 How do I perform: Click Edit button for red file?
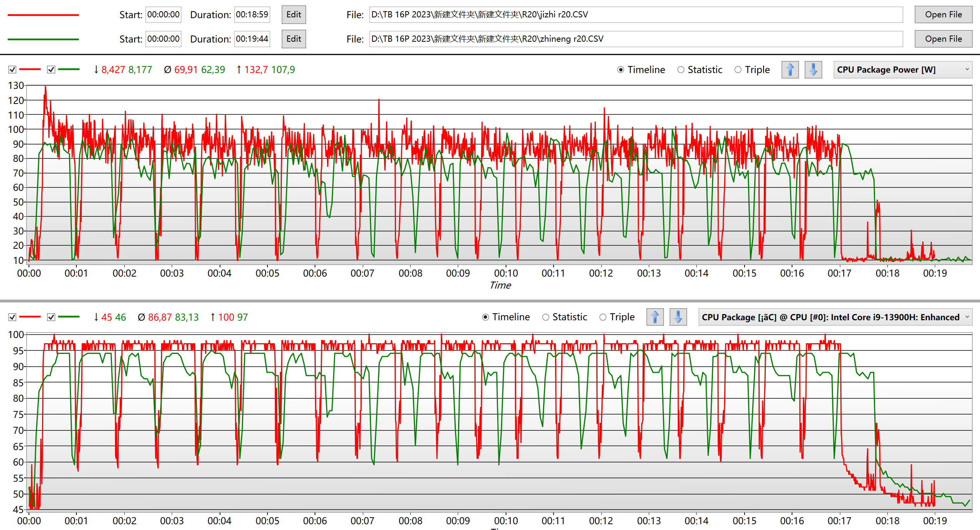(x=293, y=15)
